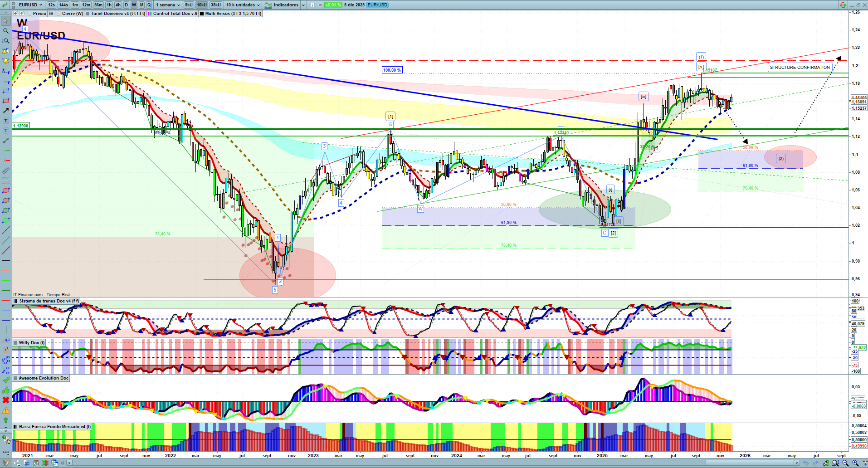Choose the thumbs-up marker tool
This screenshot has width=868, height=468.
click(x=6, y=390)
